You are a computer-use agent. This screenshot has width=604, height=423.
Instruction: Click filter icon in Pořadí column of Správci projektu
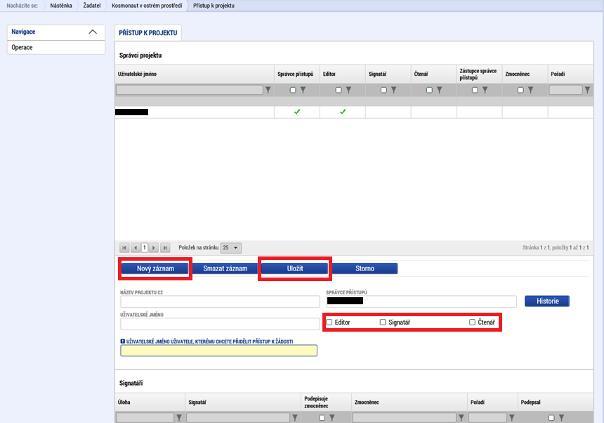coord(587,90)
